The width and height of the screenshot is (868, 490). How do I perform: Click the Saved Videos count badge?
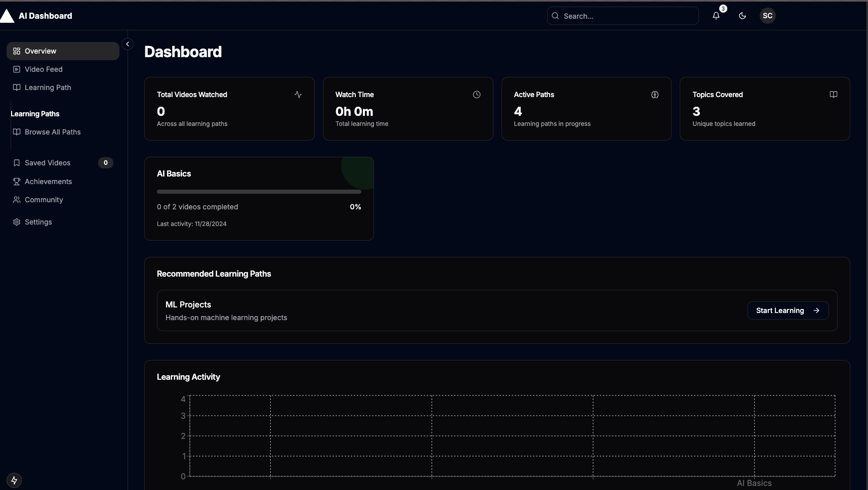click(x=106, y=163)
